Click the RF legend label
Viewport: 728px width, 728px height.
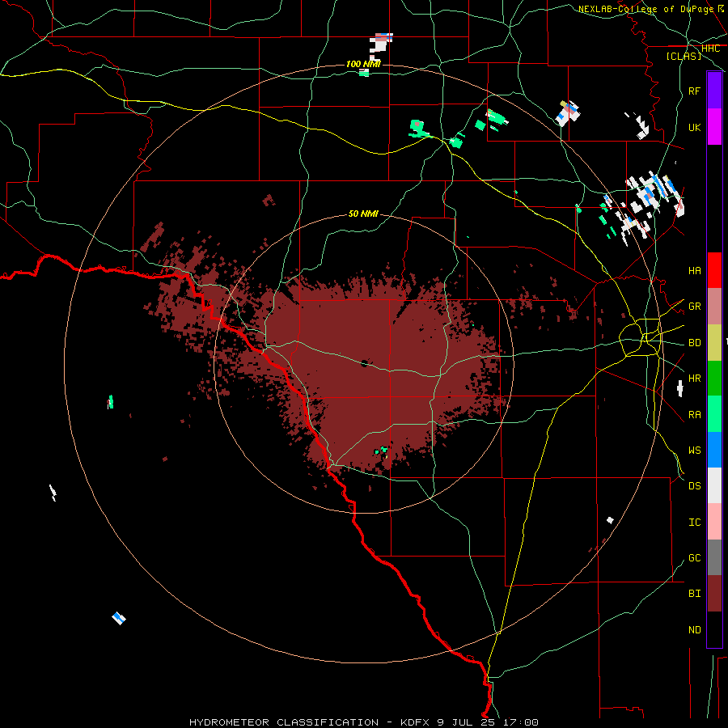point(695,91)
